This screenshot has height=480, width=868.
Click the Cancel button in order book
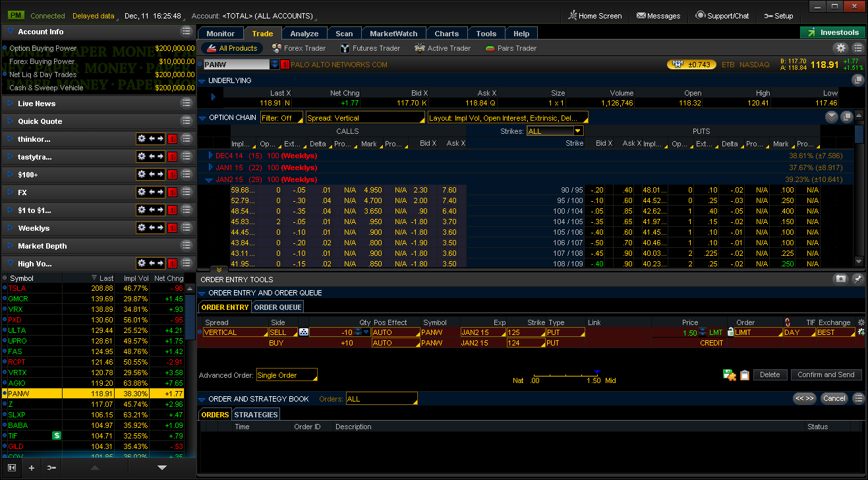click(834, 398)
